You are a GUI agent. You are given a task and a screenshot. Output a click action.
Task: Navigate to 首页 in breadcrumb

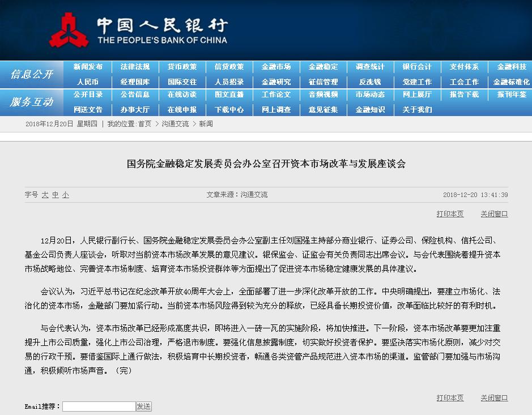pyautogui.click(x=145, y=124)
